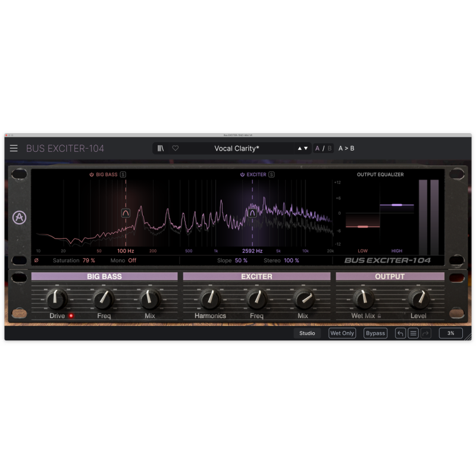
Task: Click the Big Bass frequency handle
Action: point(126,213)
